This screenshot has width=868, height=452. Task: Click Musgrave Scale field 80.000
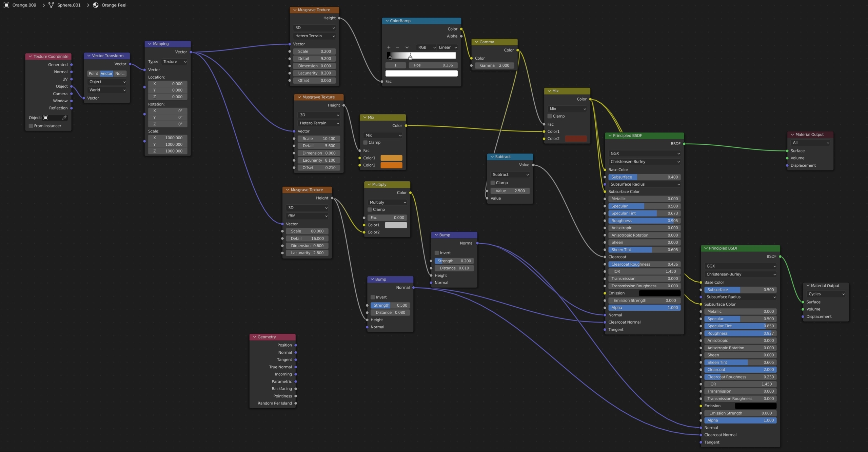click(x=307, y=231)
